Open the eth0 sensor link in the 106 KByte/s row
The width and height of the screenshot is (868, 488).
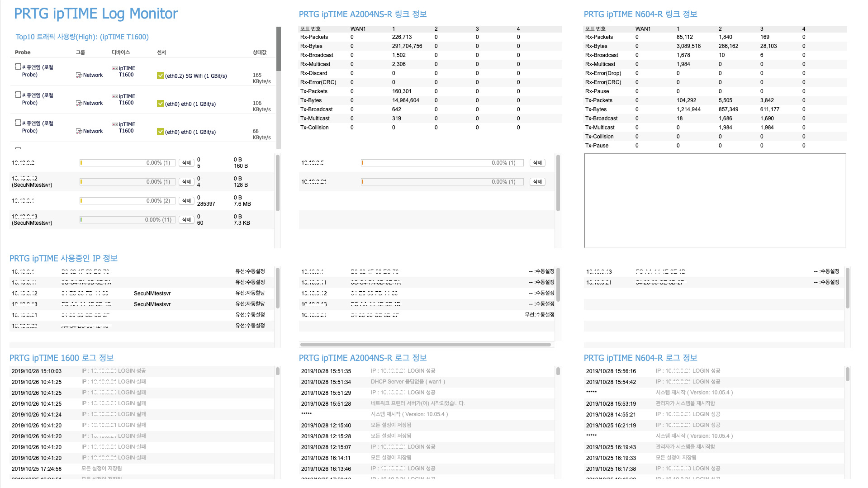tap(190, 104)
